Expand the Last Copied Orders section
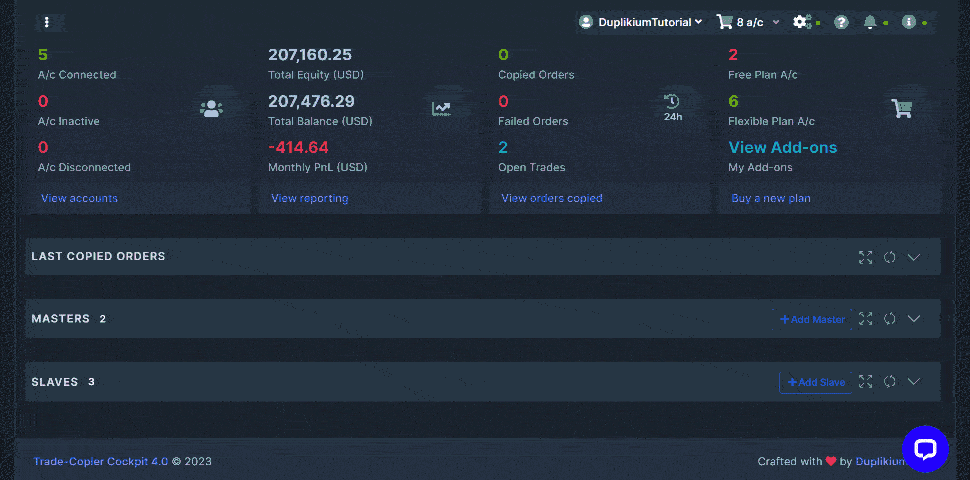The width and height of the screenshot is (970, 480). 913,257
